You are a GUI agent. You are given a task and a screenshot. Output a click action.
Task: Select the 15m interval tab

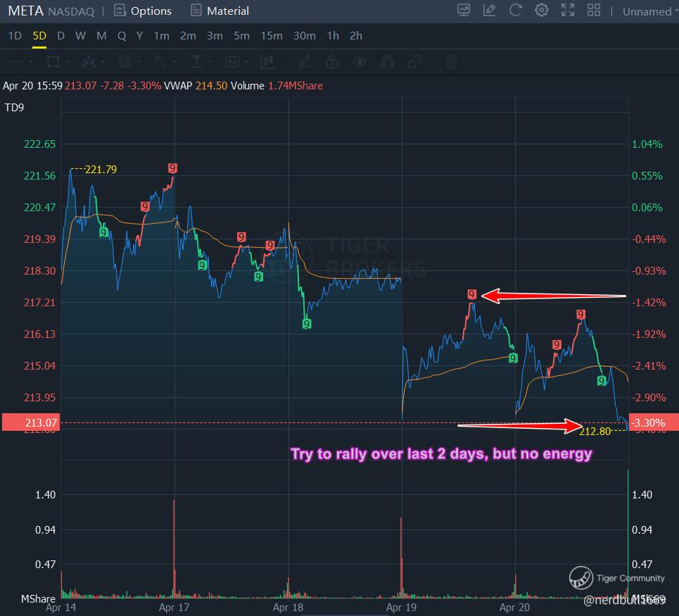(x=272, y=35)
